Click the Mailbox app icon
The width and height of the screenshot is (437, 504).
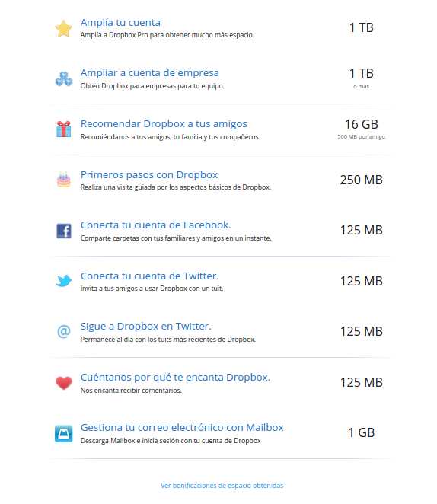[64, 433]
